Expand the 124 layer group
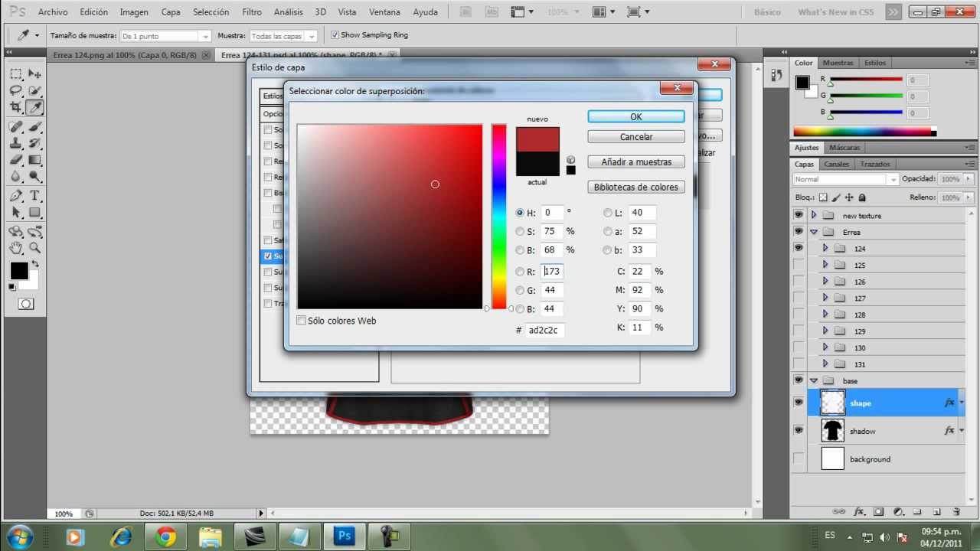 tap(825, 248)
